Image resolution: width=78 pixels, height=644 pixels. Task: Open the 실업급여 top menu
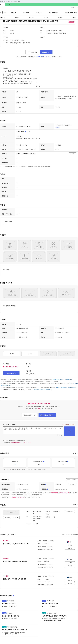[x=39, y=13]
